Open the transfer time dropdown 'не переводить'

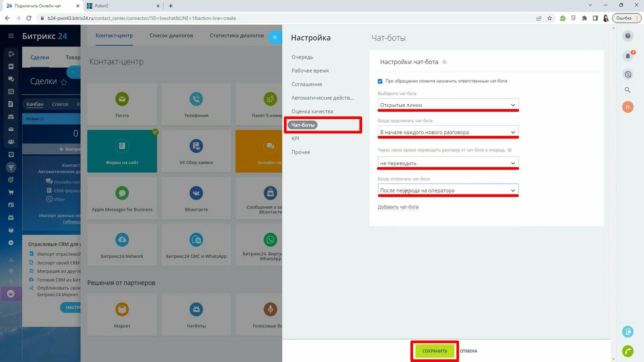click(448, 163)
